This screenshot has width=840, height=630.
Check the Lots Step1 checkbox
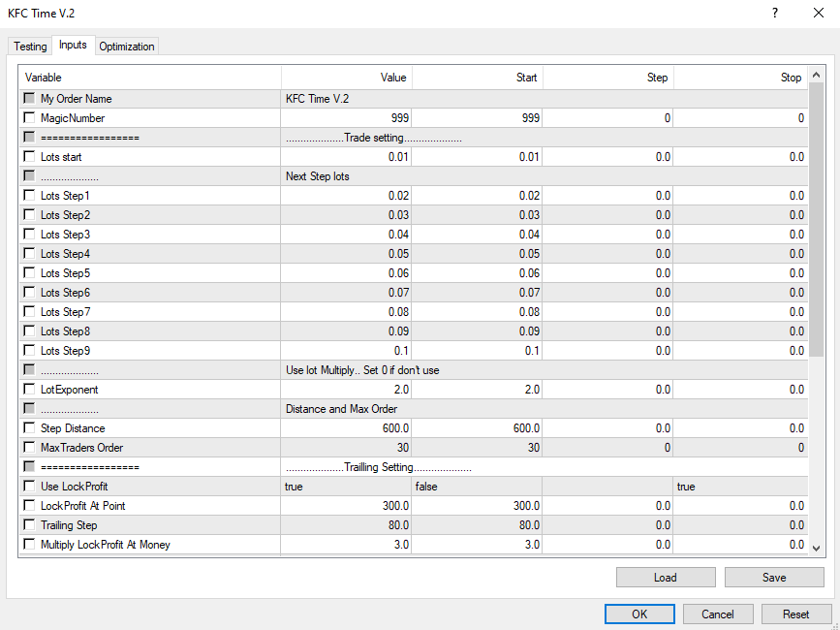(x=29, y=195)
